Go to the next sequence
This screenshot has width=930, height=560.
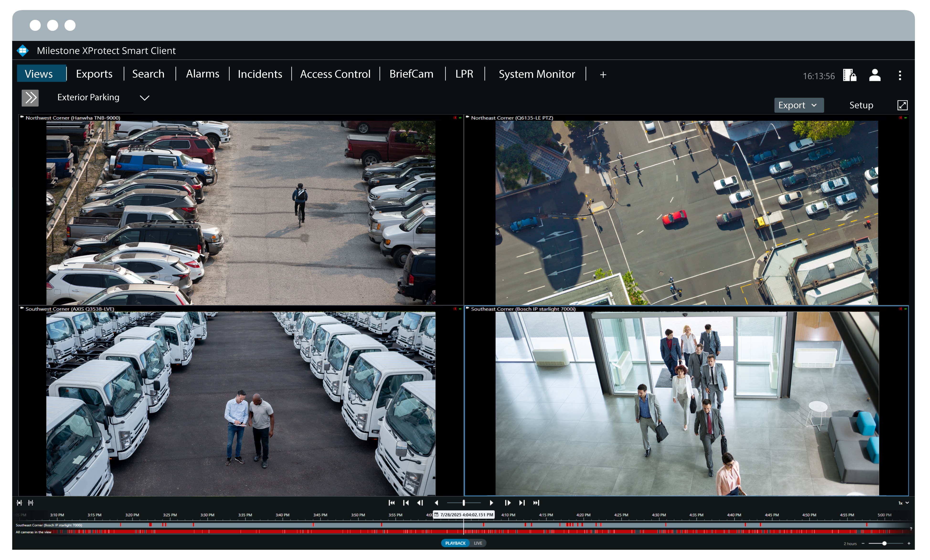522,503
